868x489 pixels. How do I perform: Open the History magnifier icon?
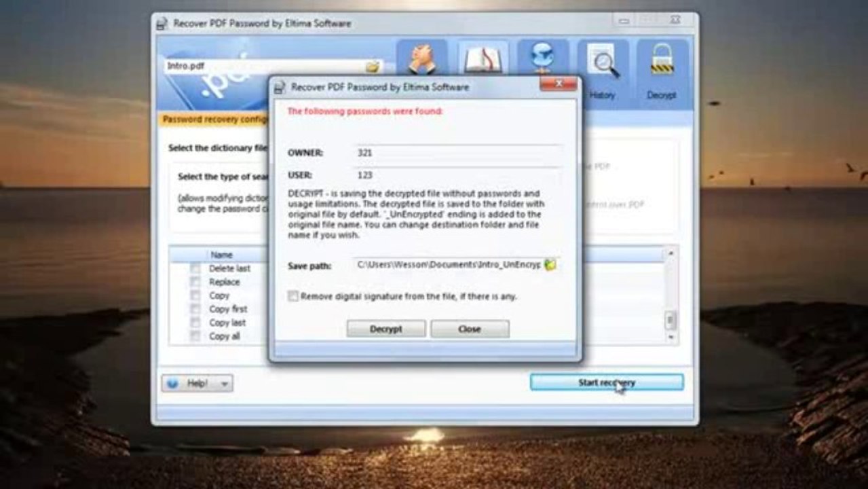pos(602,62)
